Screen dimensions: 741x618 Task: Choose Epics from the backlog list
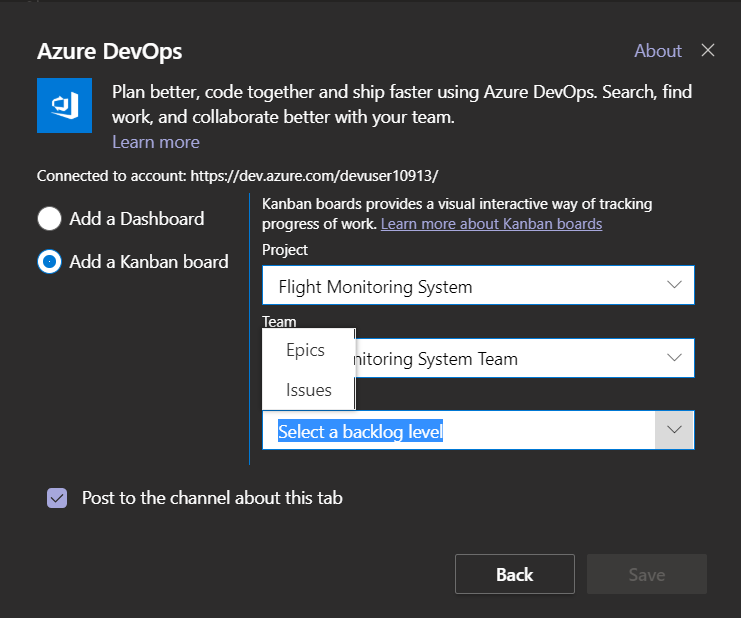pyautogui.click(x=306, y=350)
